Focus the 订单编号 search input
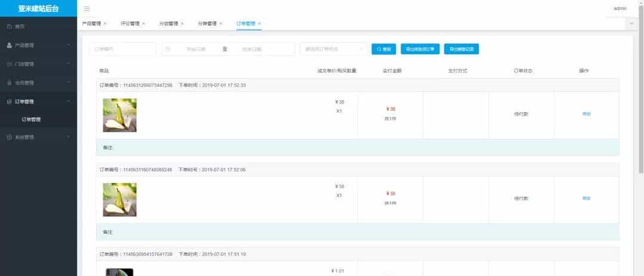The height and width of the screenshot is (276, 644). pos(122,49)
